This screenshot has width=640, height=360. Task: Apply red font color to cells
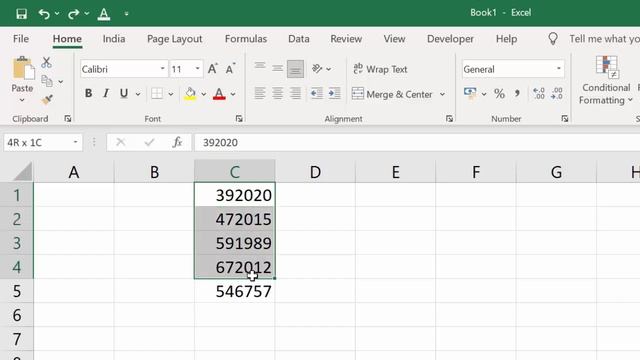tap(219, 94)
